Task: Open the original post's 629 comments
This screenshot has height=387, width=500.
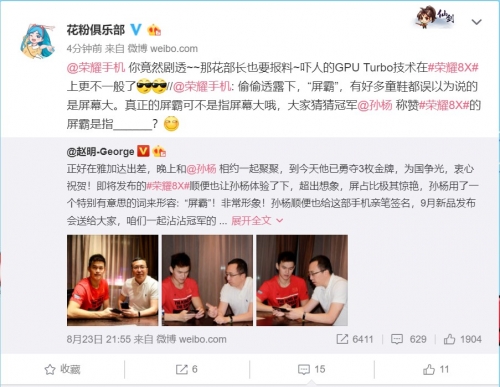Action: [x=408, y=339]
